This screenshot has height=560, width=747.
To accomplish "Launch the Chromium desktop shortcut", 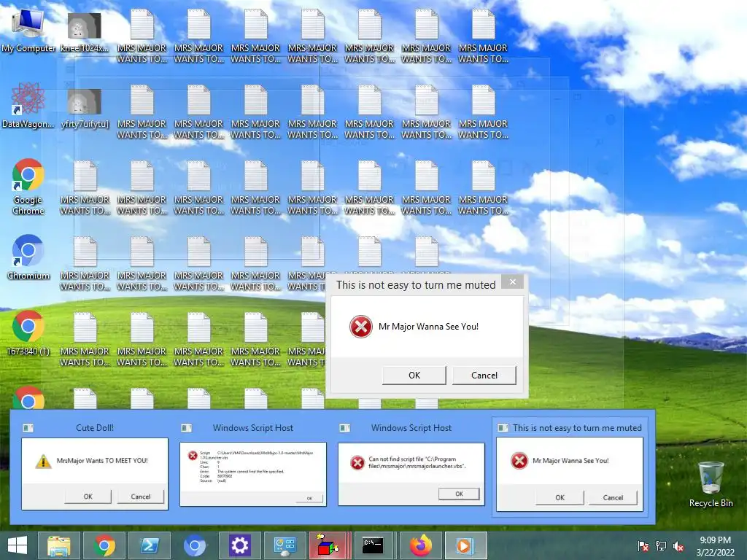I will point(28,257).
